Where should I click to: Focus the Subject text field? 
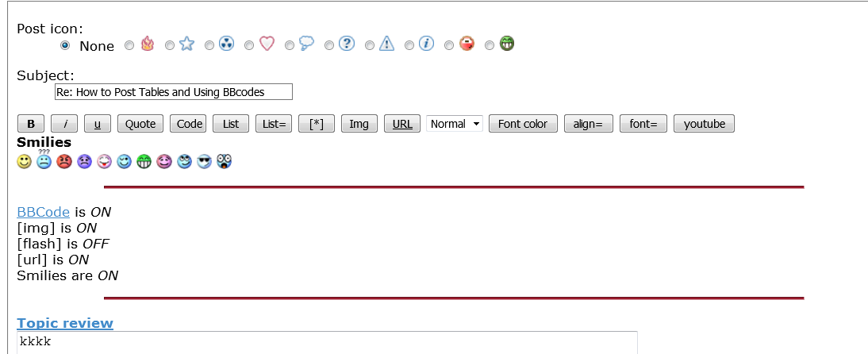pyautogui.click(x=174, y=92)
